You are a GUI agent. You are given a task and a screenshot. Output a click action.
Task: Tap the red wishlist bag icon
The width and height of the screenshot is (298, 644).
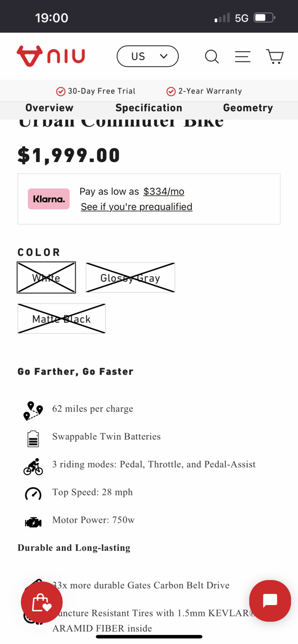click(x=42, y=602)
